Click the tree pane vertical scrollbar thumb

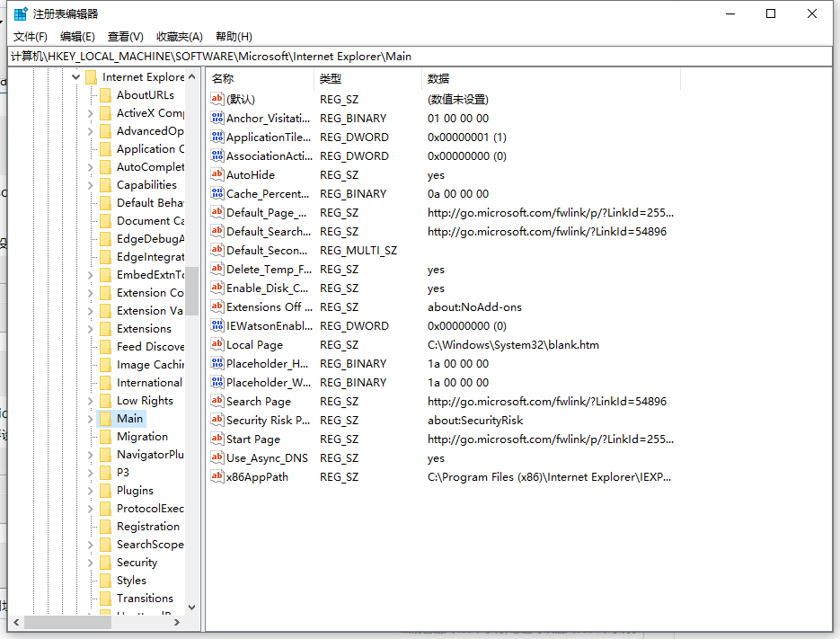pyautogui.click(x=191, y=290)
